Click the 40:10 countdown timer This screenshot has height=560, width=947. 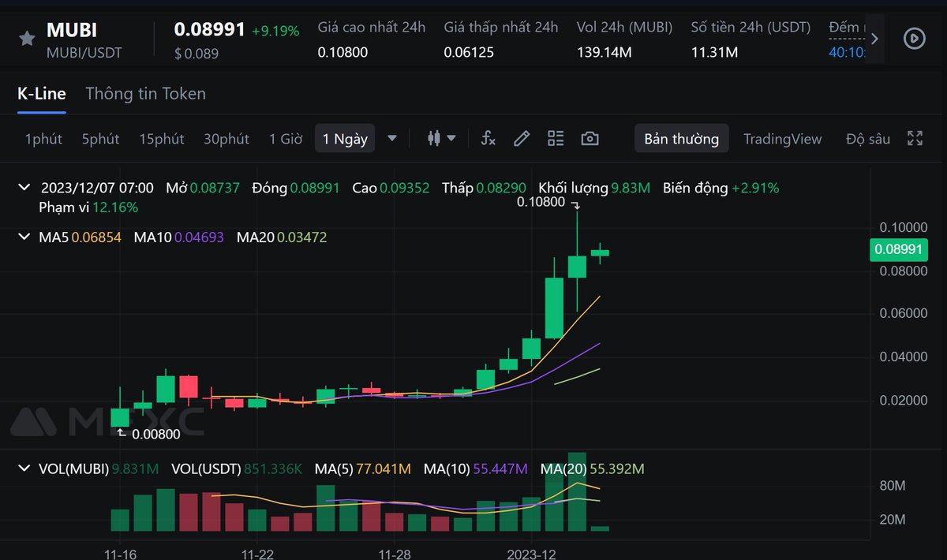tap(847, 52)
